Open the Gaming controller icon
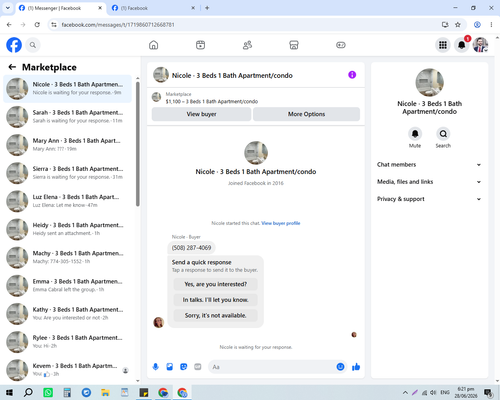The width and height of the screenshot is (500, 400). (x=341, y=45)
